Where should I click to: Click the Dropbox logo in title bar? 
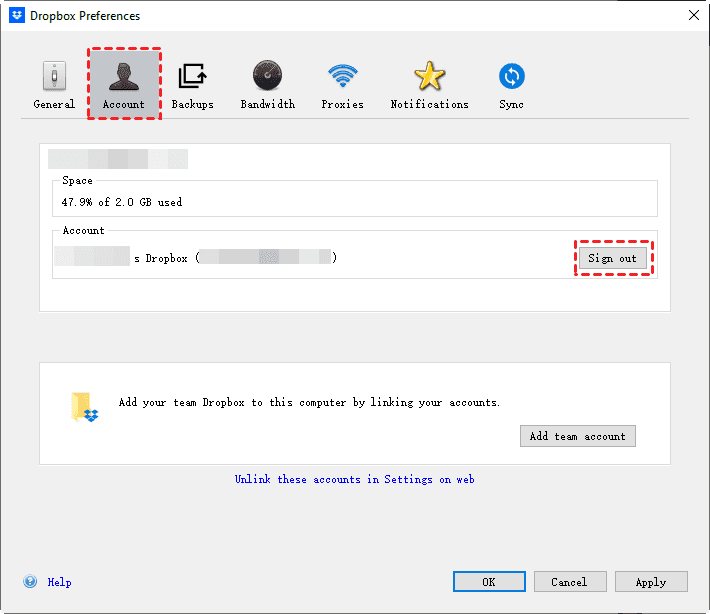point(17,15)
